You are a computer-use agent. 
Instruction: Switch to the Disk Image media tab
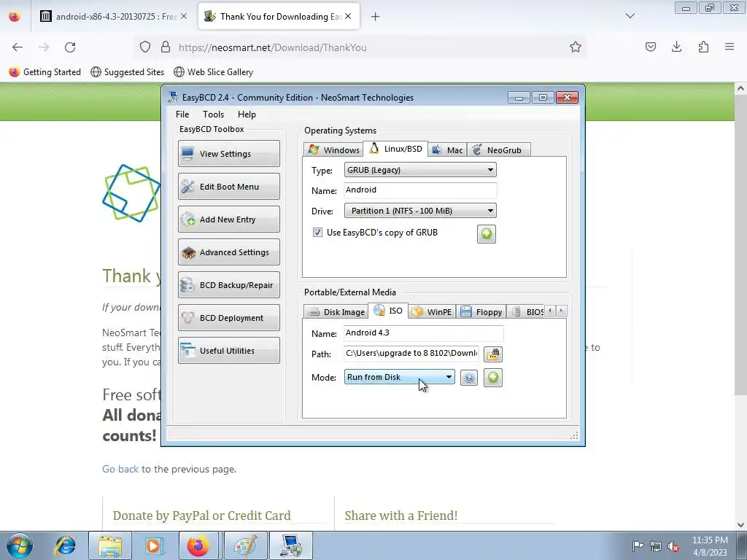(x=336, y=311)
